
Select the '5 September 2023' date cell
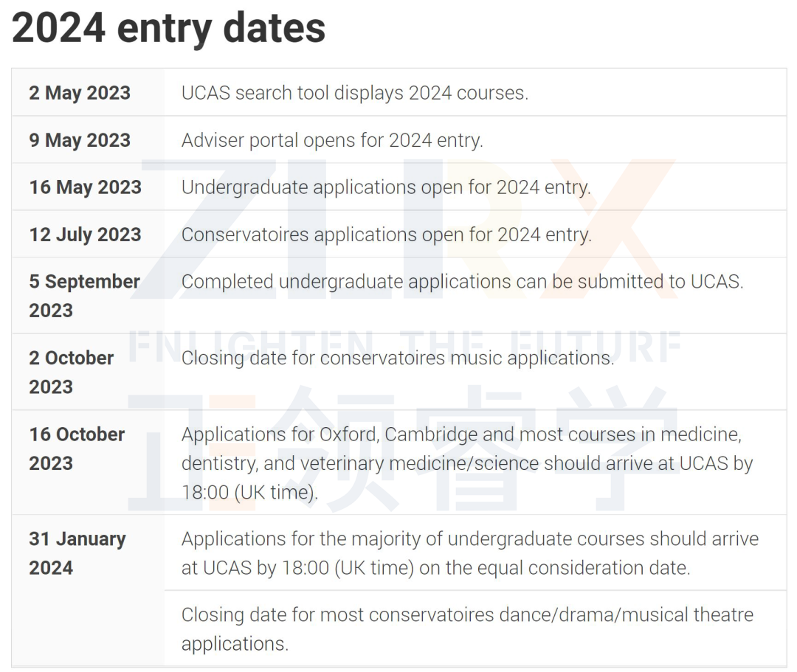click(x=88, y=296)
